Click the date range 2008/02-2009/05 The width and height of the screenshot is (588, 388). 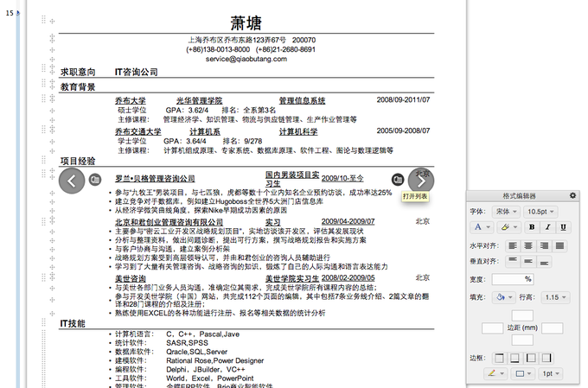[348, 277]
